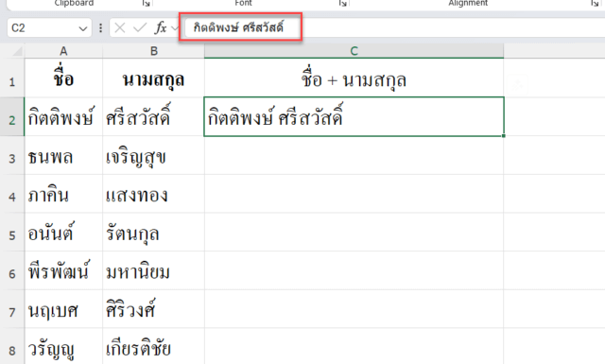Image resolution: width=605 pixels, height=364 pixels.
Task: Select cell containing รัตนกุล
Action: pos(153,233)
